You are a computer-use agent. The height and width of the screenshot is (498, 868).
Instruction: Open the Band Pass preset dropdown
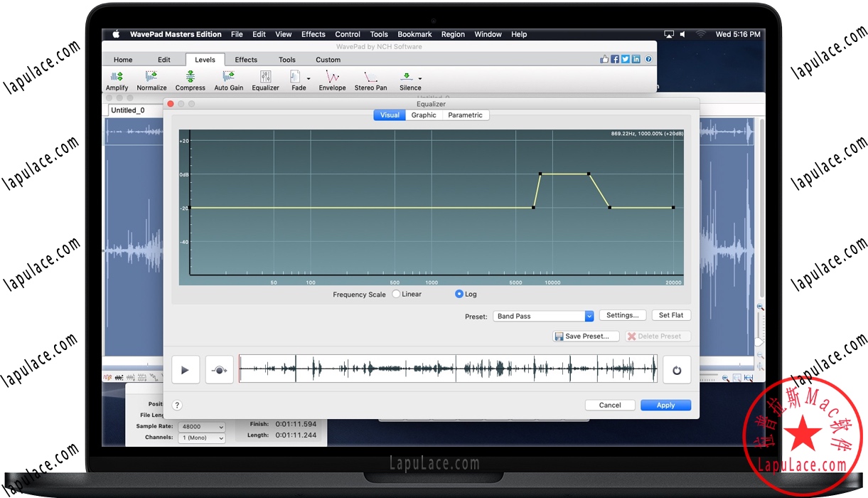[x=589, y=315]
